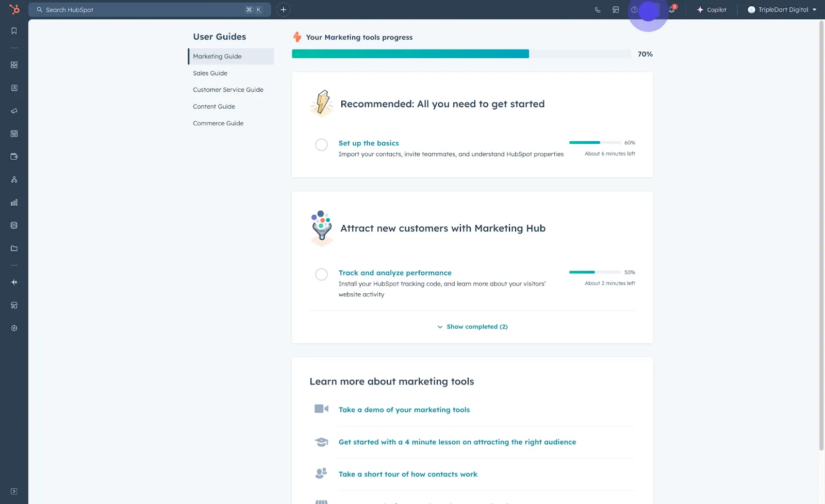Viewport: 825px width, 504px height.
Task: Mark Track and analyze performance circle complete
Action: pos(321,275)
